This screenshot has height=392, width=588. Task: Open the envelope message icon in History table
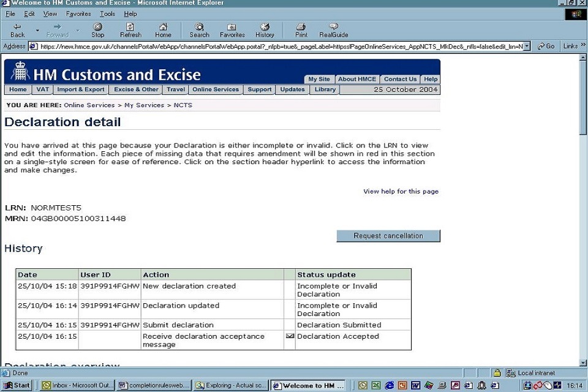click(290, 336)
